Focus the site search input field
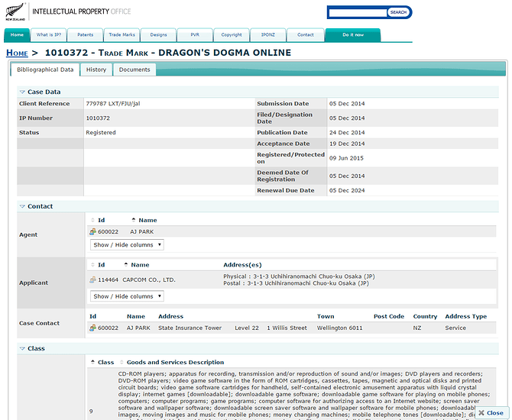 (358, 13)
